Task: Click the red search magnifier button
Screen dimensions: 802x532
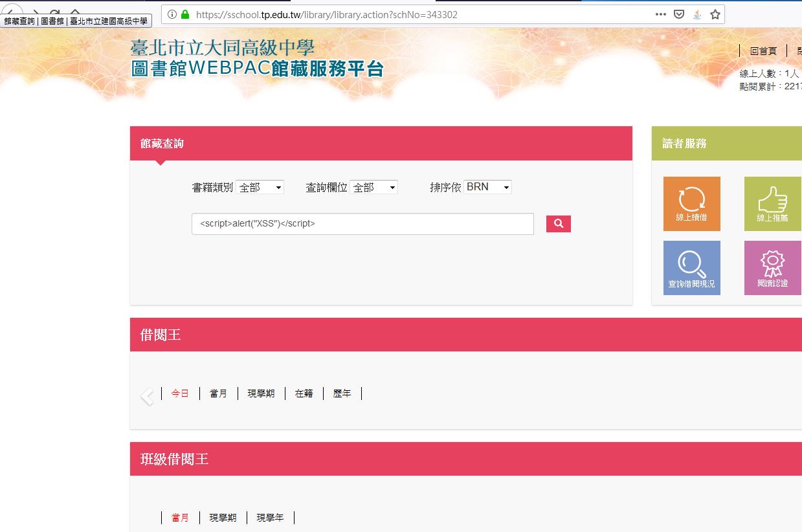Action: point(559,224)
